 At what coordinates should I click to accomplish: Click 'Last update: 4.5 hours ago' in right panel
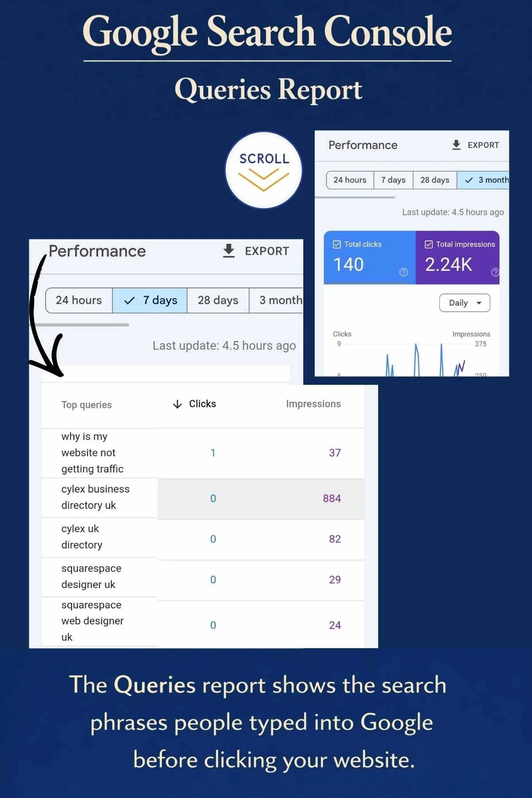pyautogui.click(x=453, y=212)
